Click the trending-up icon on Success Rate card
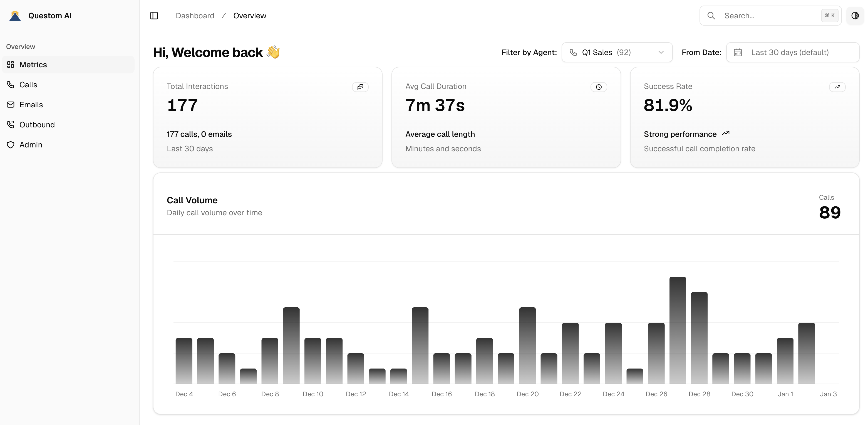868x425 pixels. 837,87
